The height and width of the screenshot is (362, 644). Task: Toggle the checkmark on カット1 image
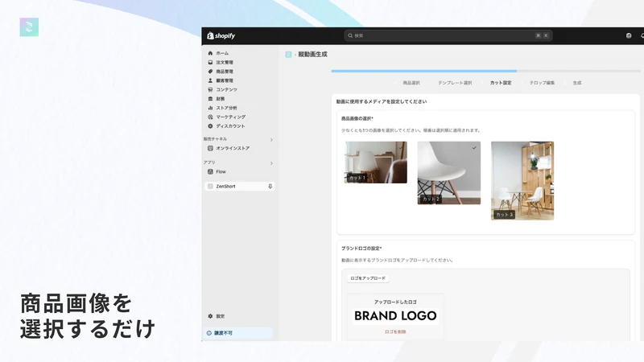point(400,148)
